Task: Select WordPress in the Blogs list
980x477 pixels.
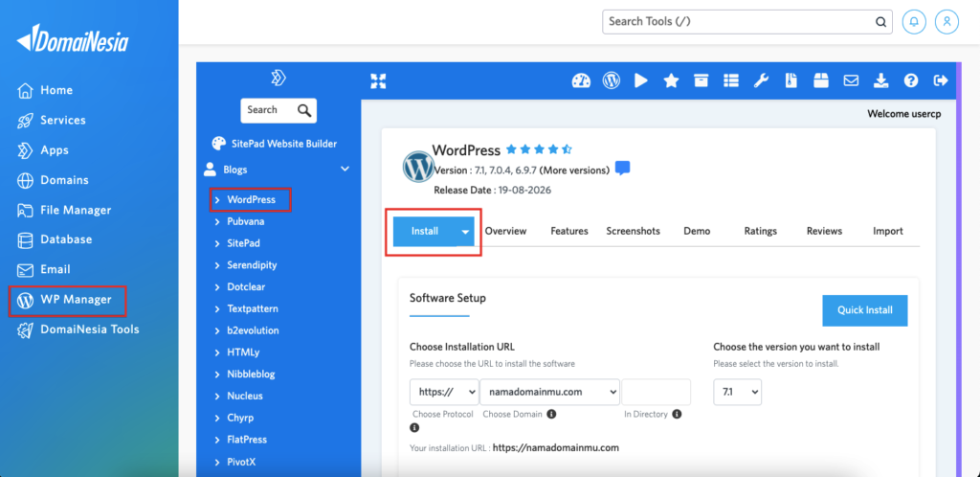Action: [x=251, y=200]
